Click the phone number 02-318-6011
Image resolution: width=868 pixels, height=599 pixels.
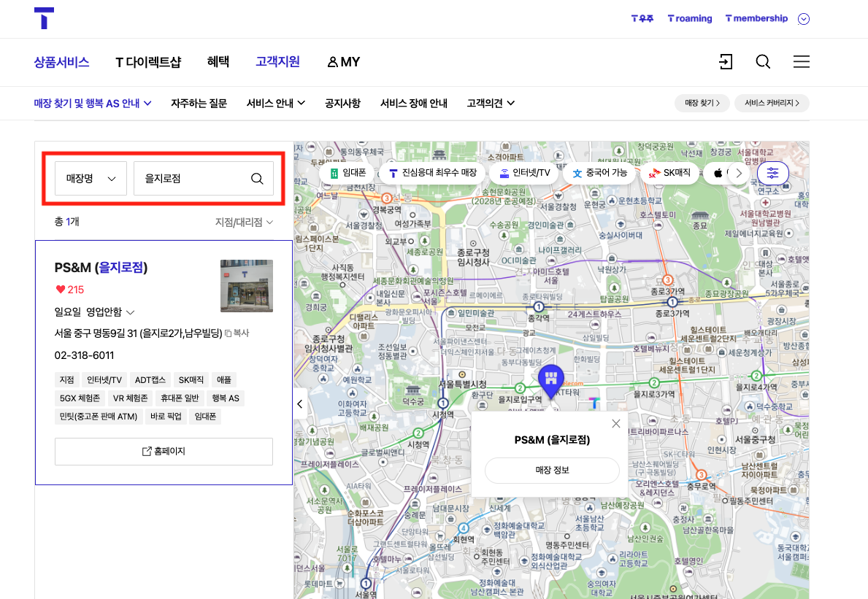click(84, 355)
